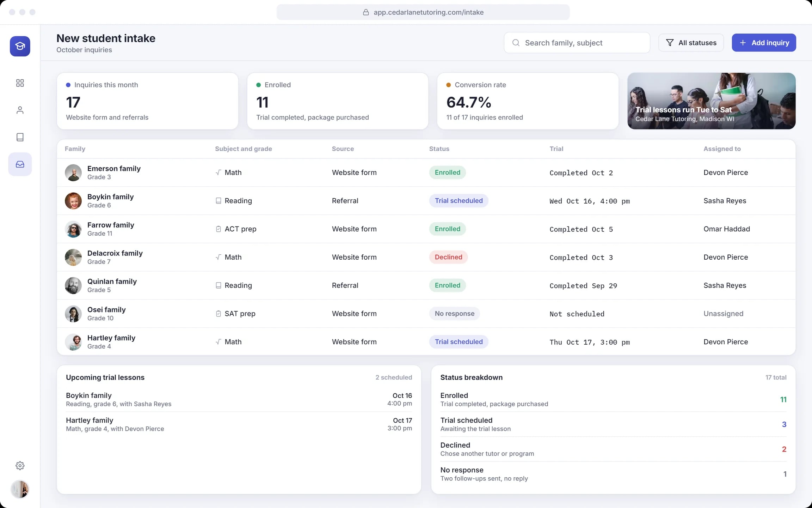Sort by the Family column header

(x=75, y=149)
